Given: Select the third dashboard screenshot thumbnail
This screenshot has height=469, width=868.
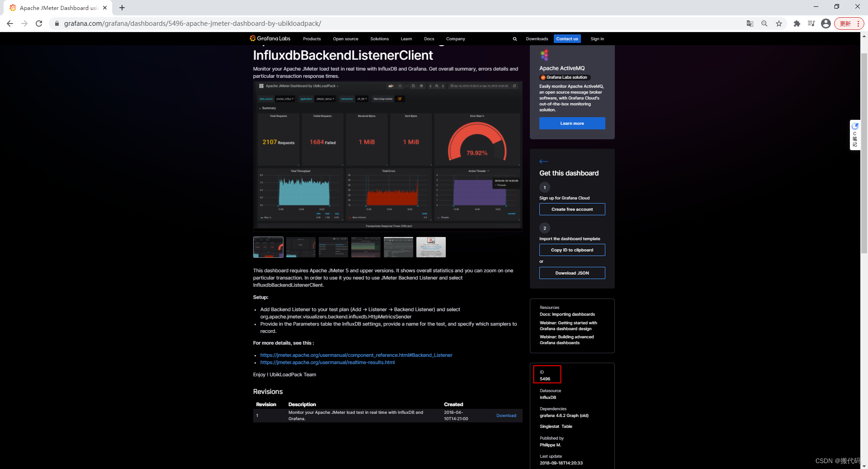Looking at the screenshot, I should [333, 247].
